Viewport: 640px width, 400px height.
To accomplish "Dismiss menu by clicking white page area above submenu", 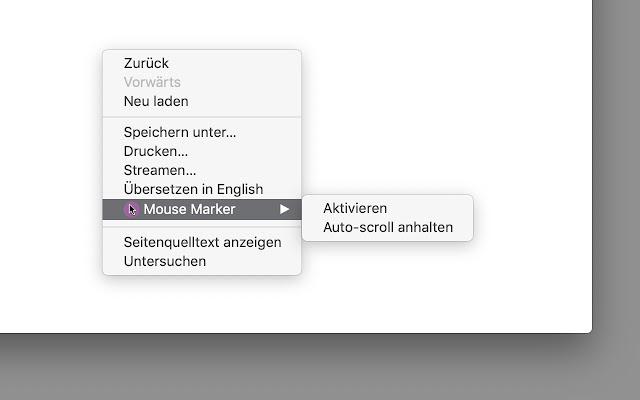I will tap(388, 122).
